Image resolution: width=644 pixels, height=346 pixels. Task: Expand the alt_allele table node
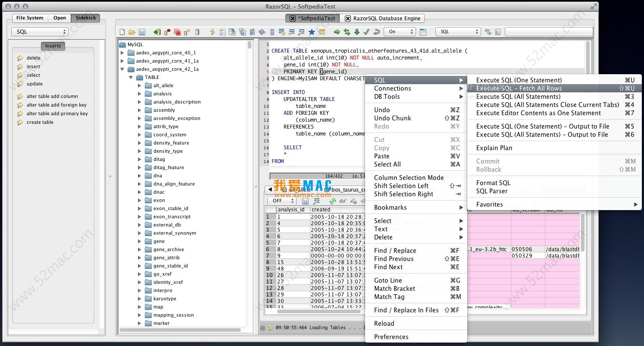139,85
